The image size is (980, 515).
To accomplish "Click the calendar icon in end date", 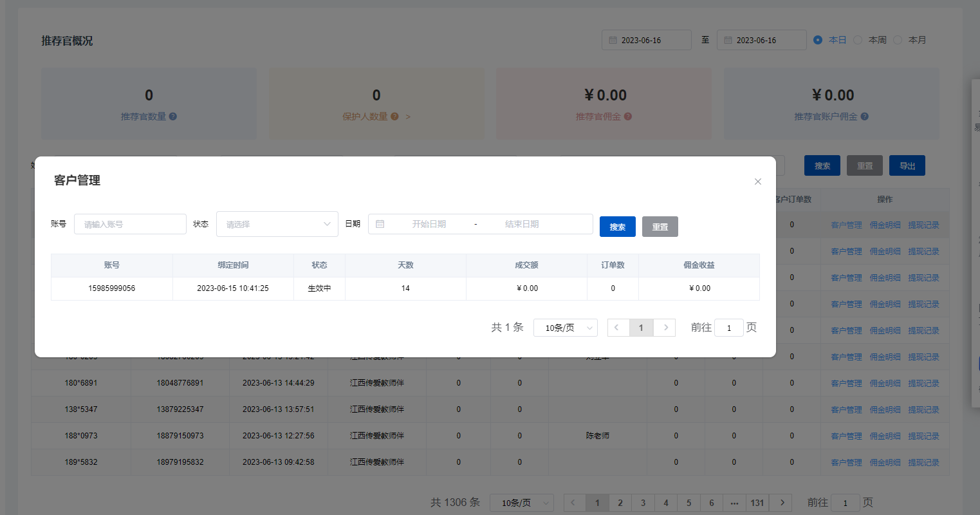I will point(728,40).
